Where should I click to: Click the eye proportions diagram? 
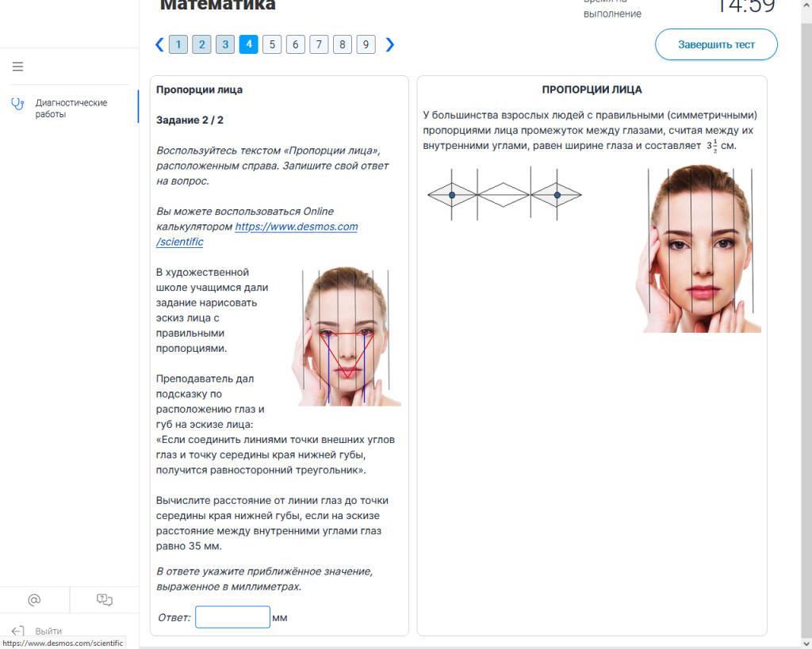pyautogui.click(x=504, y=195)
